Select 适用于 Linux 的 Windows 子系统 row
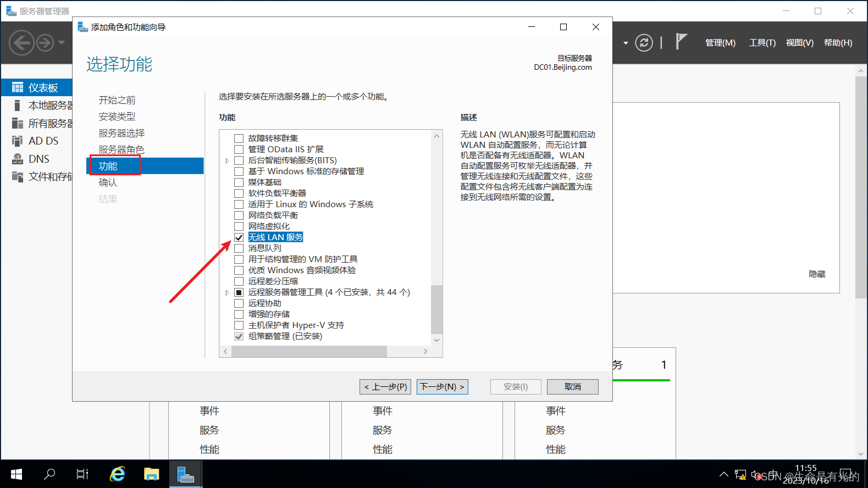This screenshot has height=488, width=868. 311,204
